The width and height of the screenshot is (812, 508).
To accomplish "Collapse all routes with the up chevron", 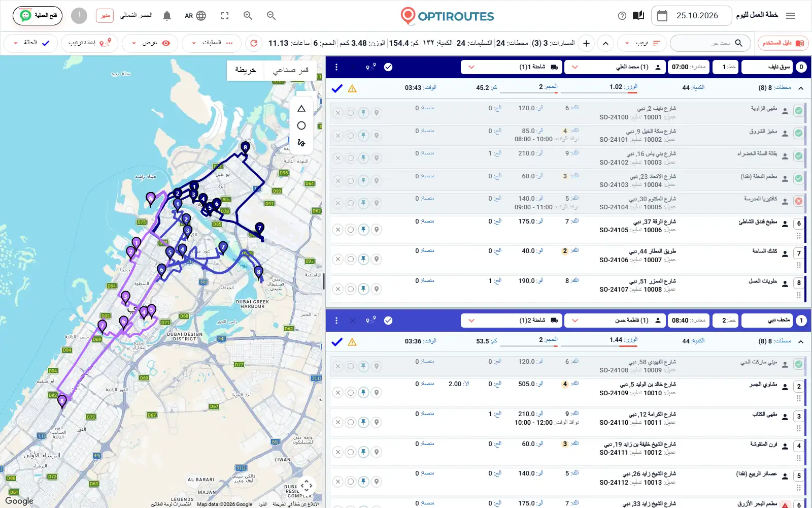I will (605, 43).
